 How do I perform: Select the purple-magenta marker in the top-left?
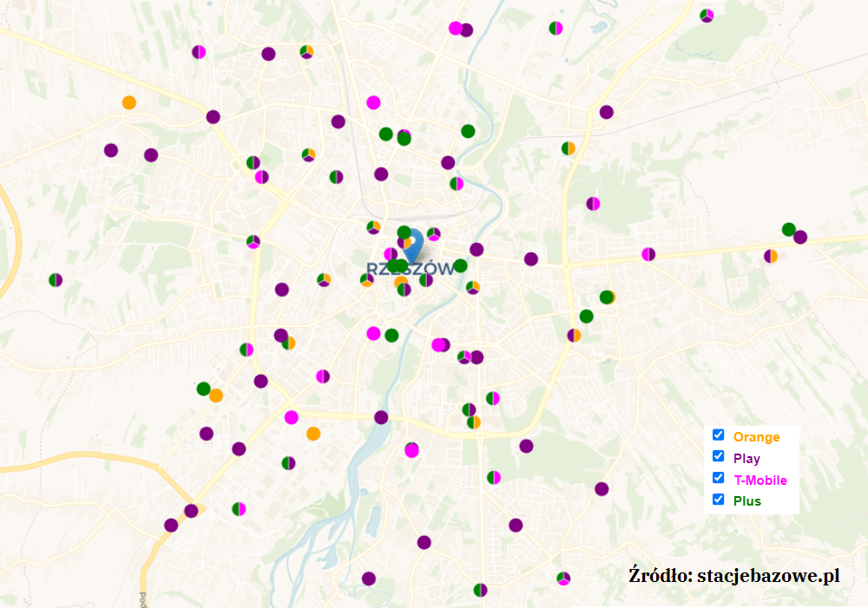(x=199, y=52)
